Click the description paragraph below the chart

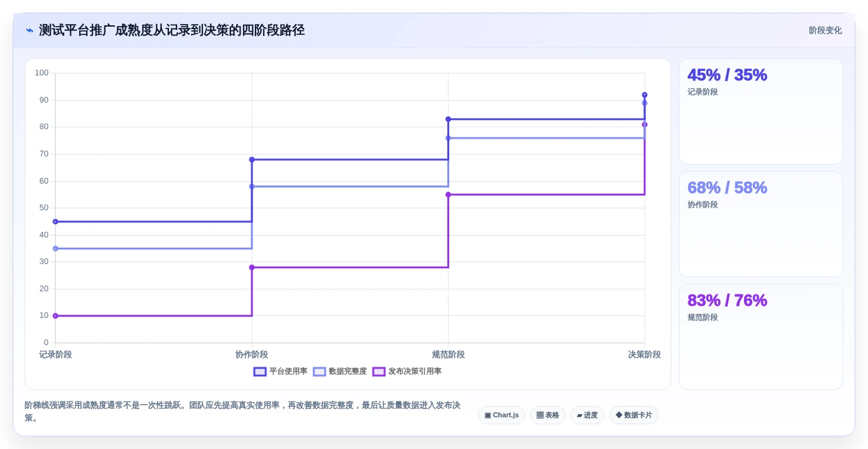(243, 412)
